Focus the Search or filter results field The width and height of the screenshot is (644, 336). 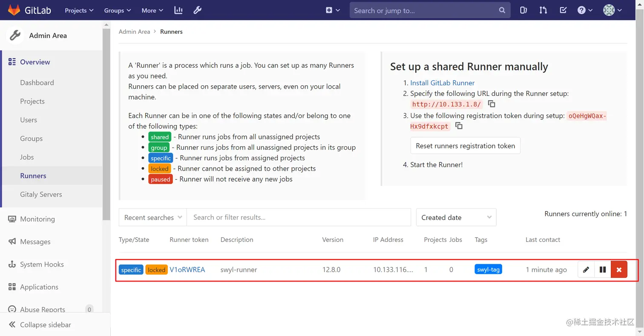point(299,217)
